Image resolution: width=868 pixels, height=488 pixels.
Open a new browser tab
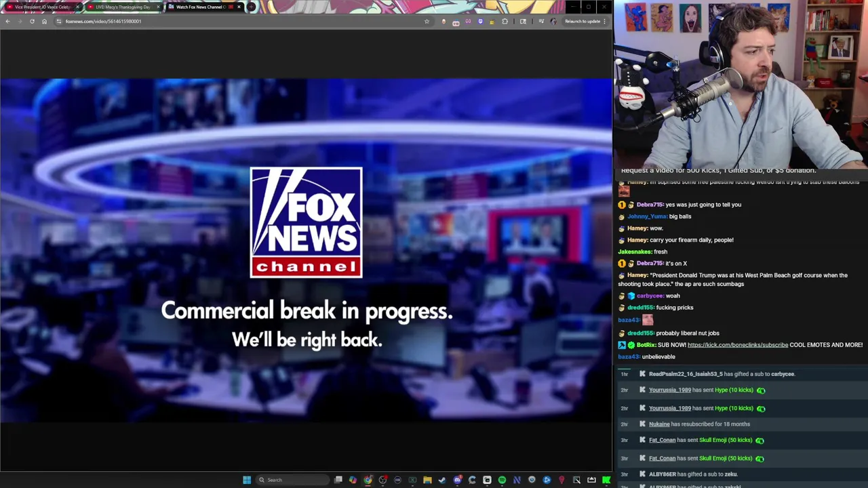click(x=252, y=7)
